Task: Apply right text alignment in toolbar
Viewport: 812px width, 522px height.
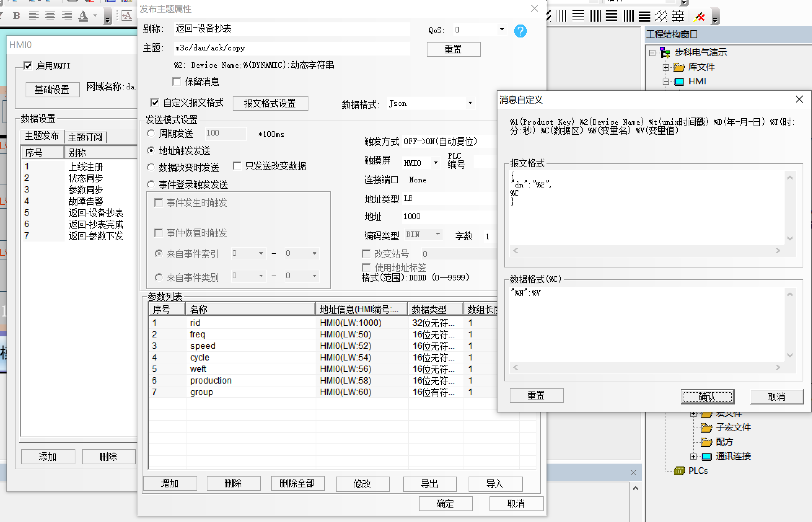Action: click(67, 16)
